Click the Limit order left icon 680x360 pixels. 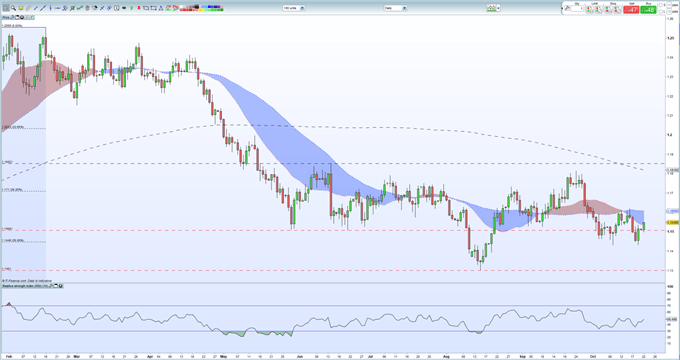589,10
